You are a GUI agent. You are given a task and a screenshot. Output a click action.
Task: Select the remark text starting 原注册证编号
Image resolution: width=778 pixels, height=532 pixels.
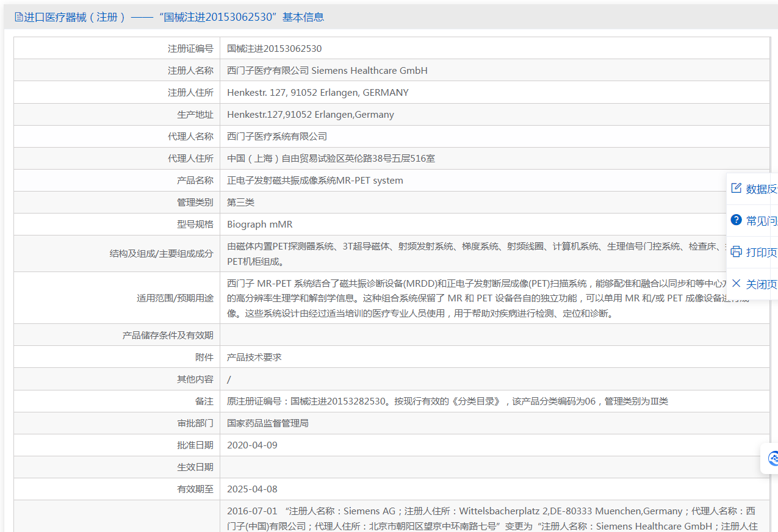[448, 401]
